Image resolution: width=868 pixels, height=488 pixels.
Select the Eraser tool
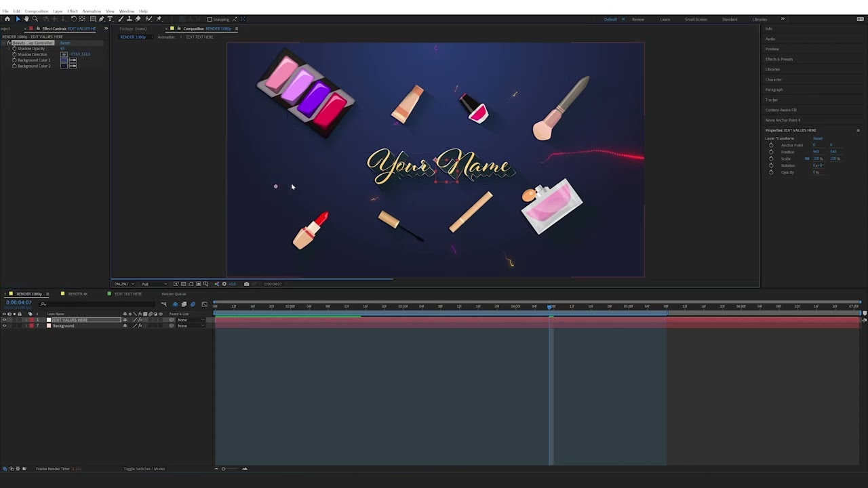(x=138, y=19)
